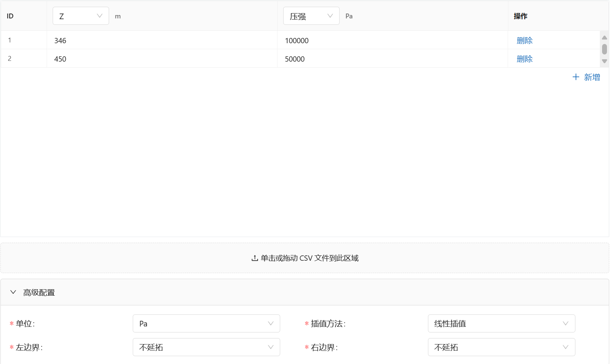
Task: Click the cell with value 450
Action: pyautogui.click(x=162, y=59)
